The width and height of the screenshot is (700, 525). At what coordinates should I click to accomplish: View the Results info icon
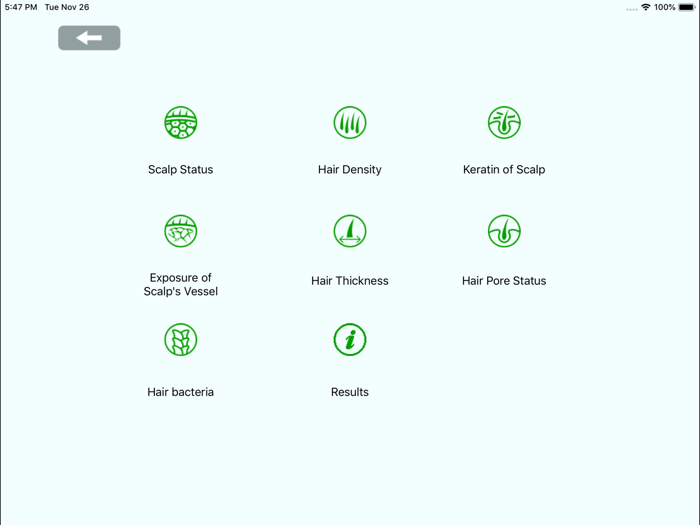coord(350,340)
